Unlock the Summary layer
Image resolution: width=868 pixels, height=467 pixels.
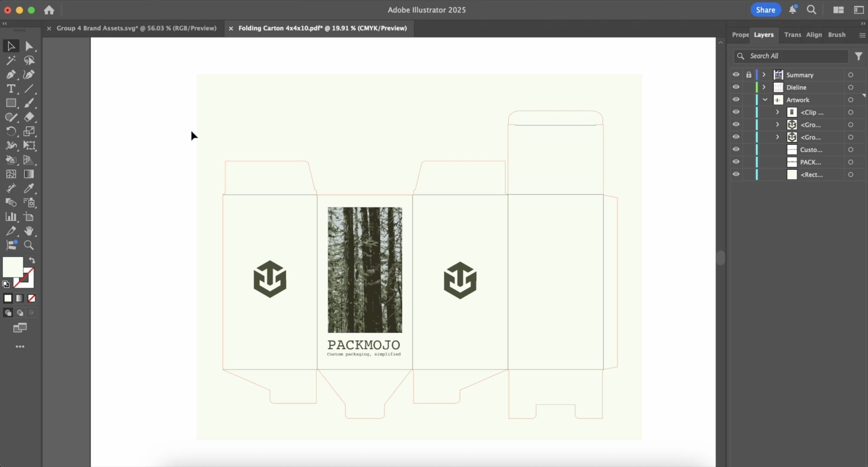tap(749, 75)
